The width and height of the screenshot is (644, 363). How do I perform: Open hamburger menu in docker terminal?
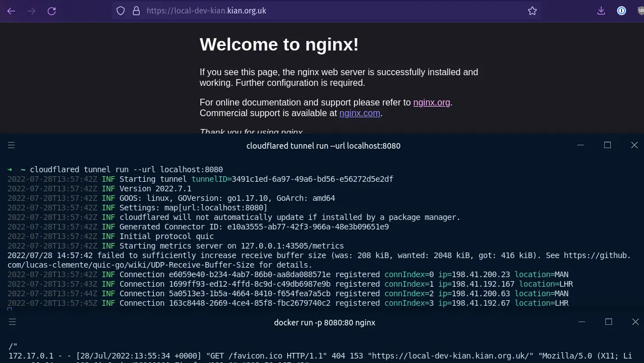(12, 322)
